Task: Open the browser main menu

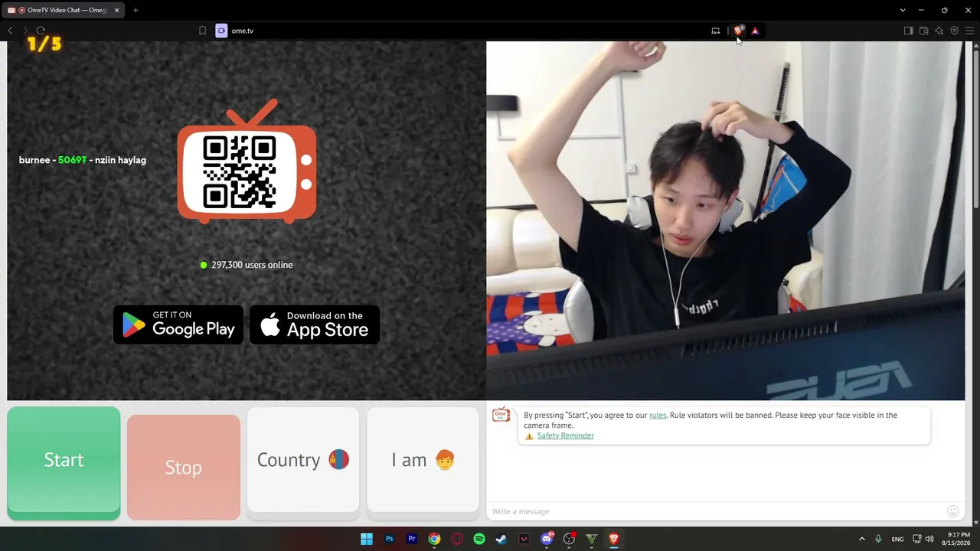Action: click(x=970, y=31)
